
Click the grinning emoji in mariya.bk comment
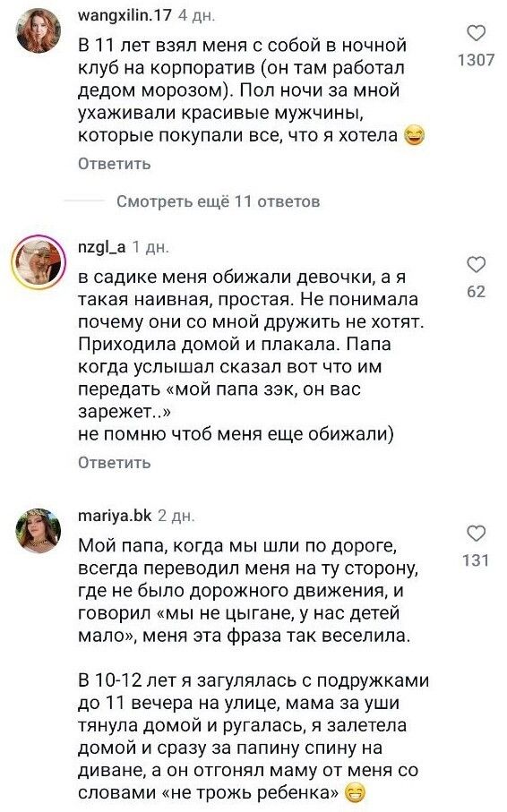pyautogui.click(x=355, y=793)
